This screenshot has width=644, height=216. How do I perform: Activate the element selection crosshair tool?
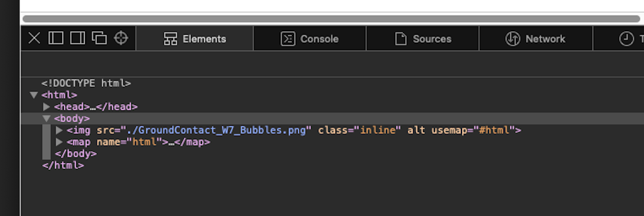click(x=121, y=38)
